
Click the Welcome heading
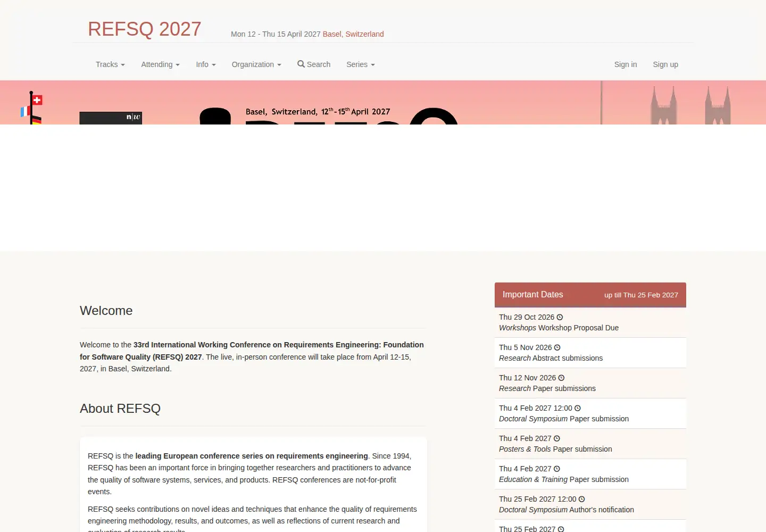[106, 311]
